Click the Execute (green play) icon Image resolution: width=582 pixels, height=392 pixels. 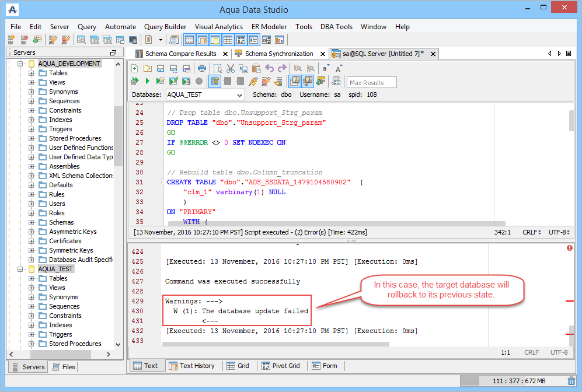[x=147, y=81]
